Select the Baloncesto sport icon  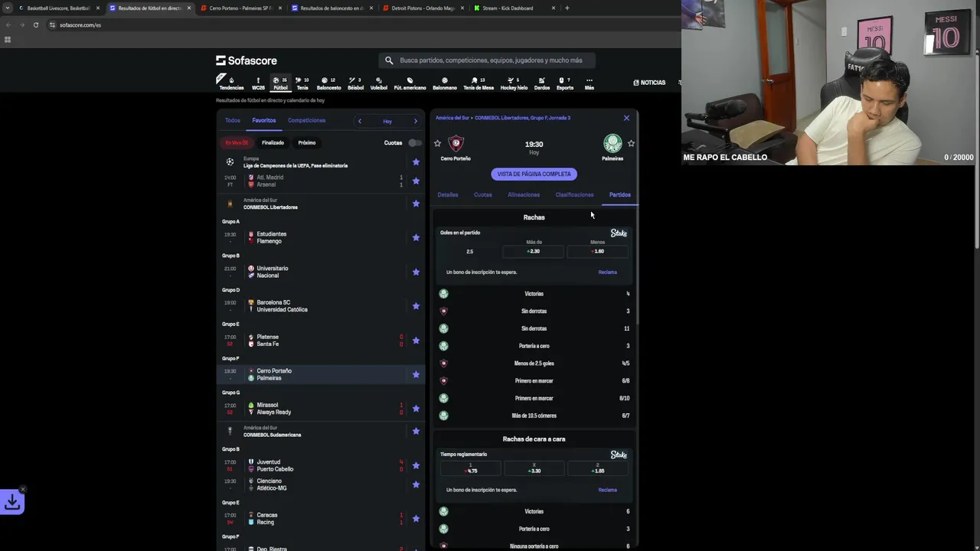[x=328, y=83]
